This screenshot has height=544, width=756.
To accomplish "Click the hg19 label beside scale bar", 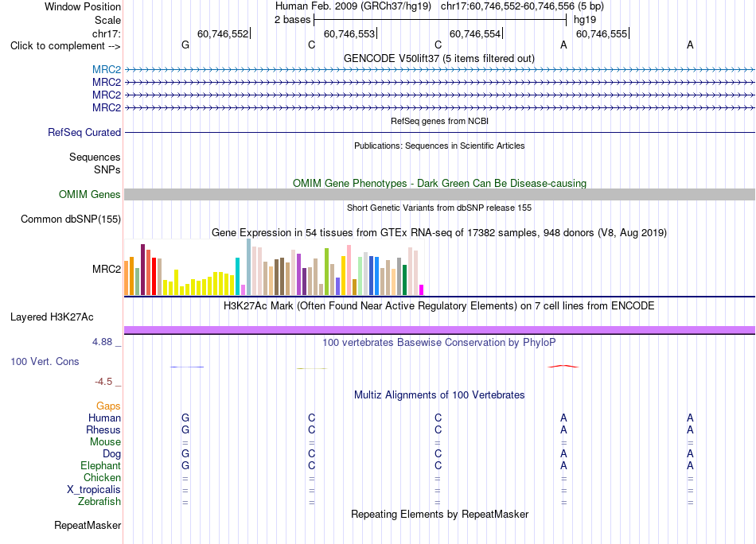I will tap(585, 20).
